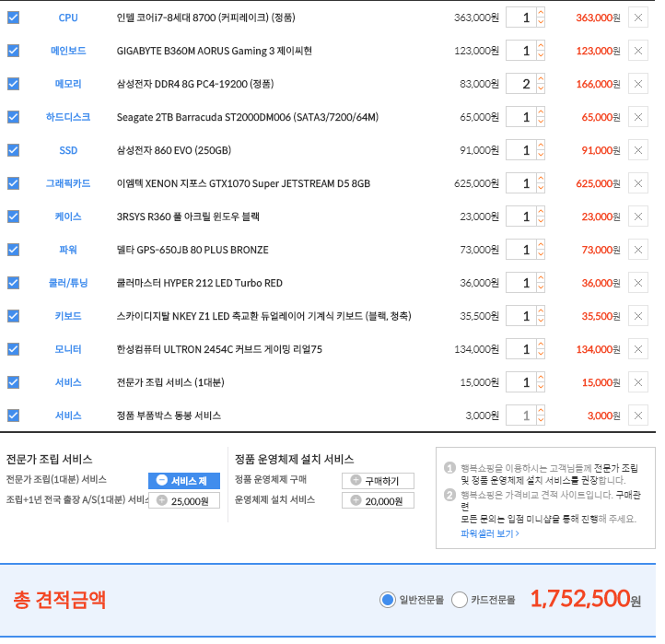
Task: Open the 그래픽카드 category link
Action: point(68,183)
